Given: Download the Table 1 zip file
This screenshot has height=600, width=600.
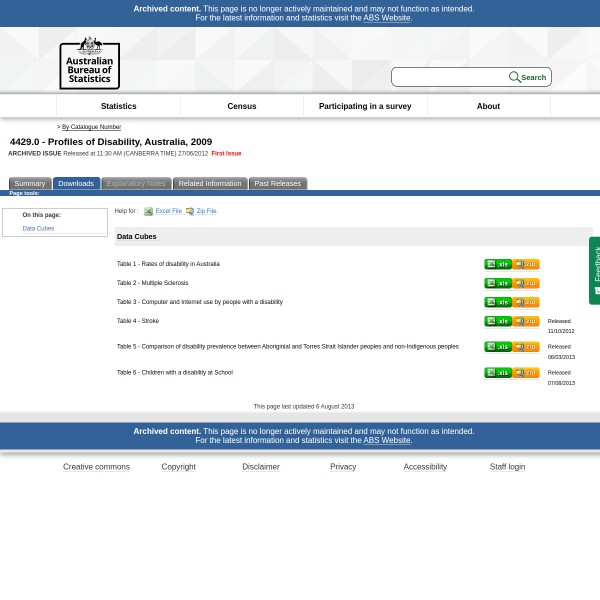Looking at the screenshot, I should point(526,264).
